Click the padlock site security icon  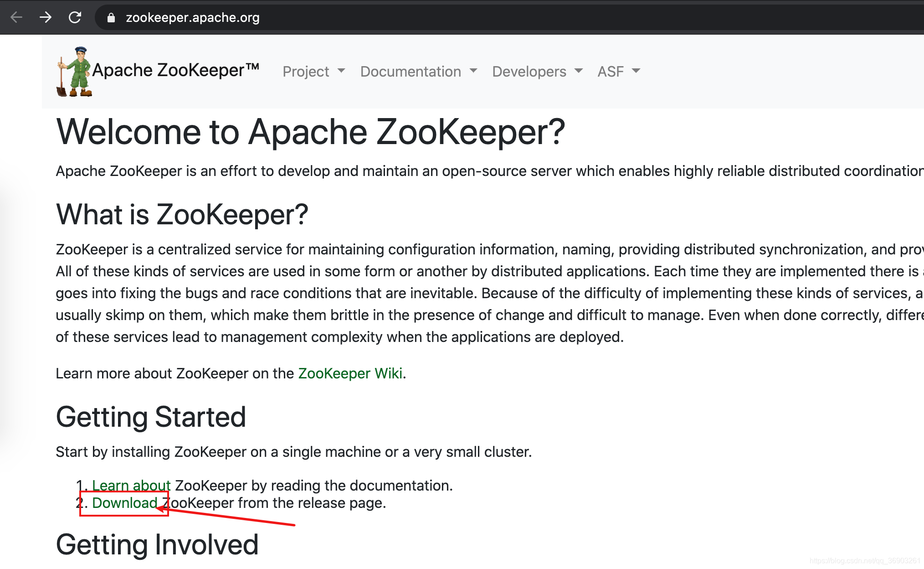click(111, 18)
